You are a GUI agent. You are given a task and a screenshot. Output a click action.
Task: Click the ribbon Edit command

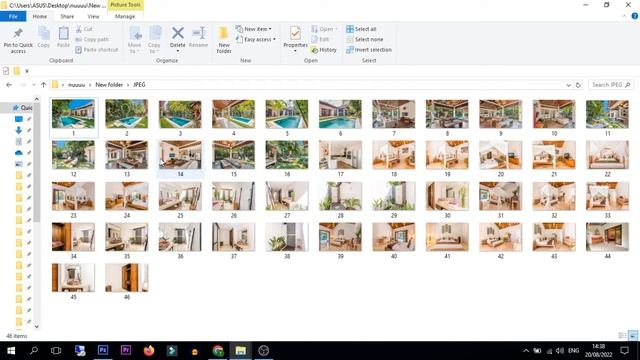pos(320,40)
